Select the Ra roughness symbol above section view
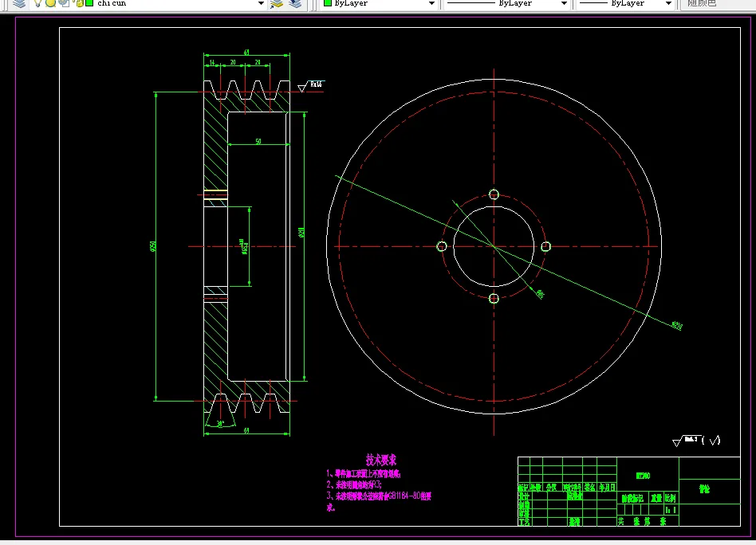 (x=311, y=86)
